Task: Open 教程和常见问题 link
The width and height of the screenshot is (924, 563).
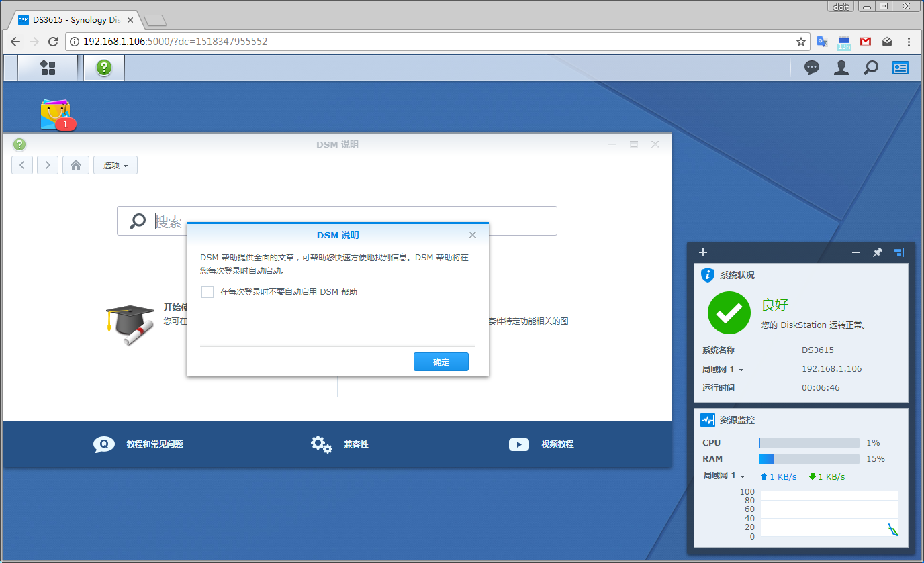Action: click(154, 444)
